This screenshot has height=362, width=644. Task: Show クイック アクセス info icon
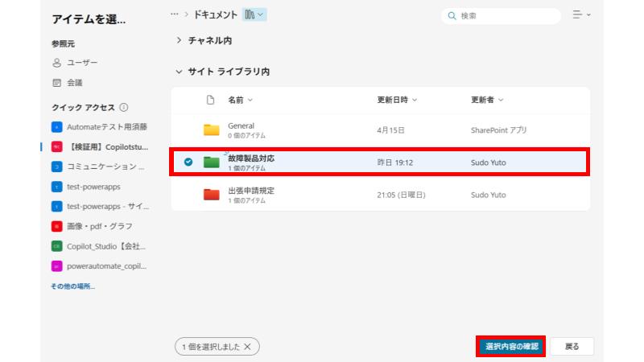[124, 107]
